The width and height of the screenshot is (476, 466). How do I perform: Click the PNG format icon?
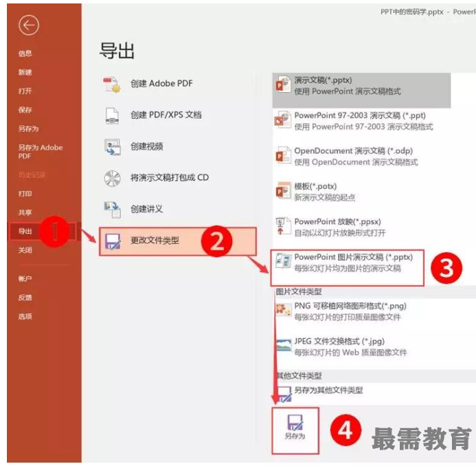283,310
